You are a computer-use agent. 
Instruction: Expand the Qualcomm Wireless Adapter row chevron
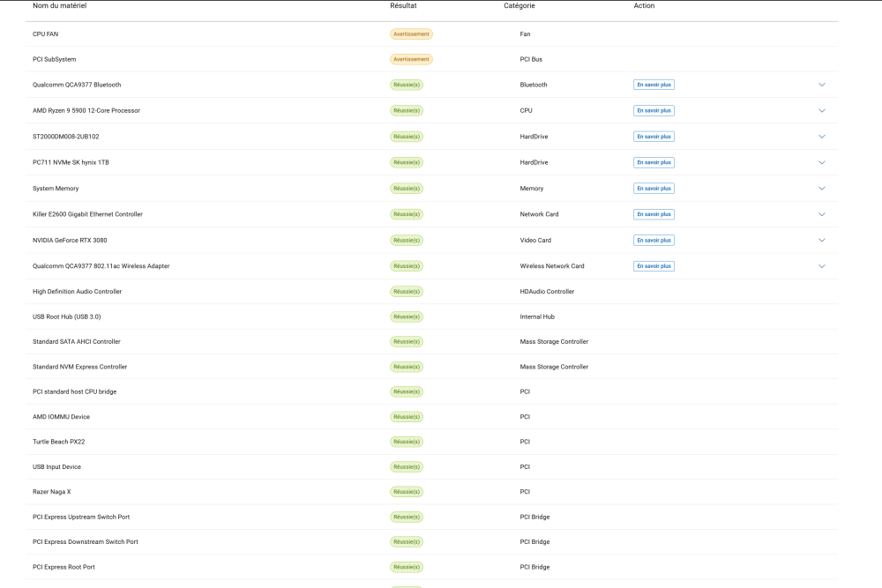tap(822, 266)
